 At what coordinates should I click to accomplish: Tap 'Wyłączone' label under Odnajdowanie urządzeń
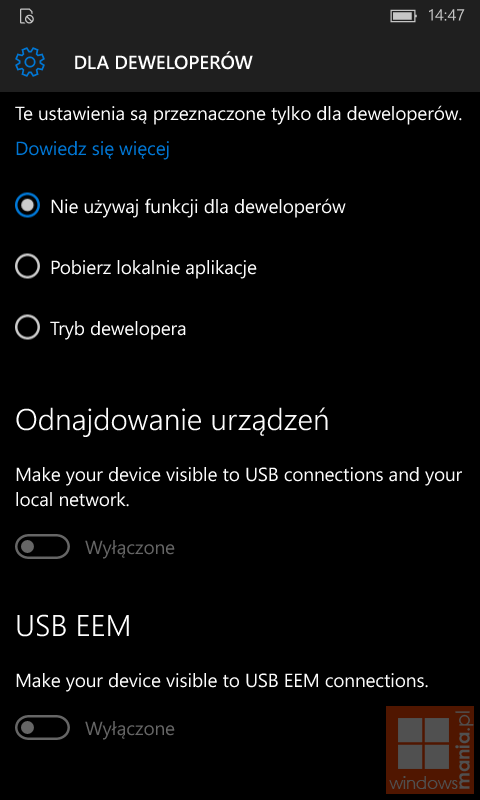click(130, 548)
